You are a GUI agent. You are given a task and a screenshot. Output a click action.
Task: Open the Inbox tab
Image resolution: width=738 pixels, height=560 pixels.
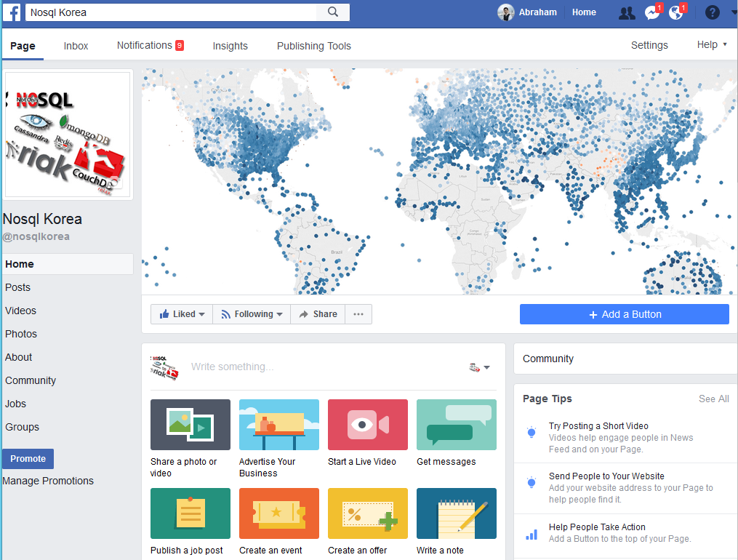76,46
